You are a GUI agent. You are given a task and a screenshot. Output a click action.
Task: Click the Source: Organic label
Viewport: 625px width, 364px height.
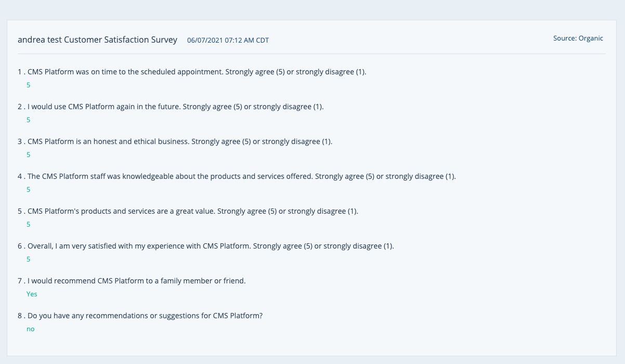(578, 38)
